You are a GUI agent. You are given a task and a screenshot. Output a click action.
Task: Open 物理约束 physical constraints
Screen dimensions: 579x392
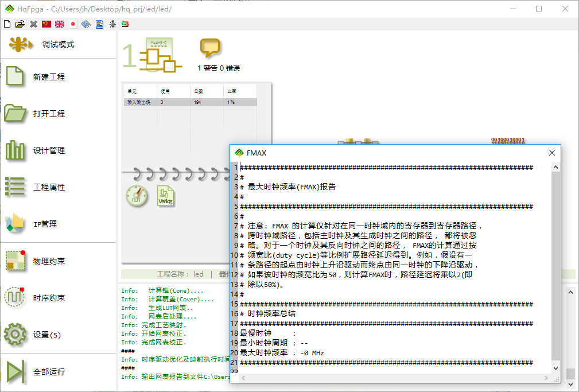pyautogui.click(x=49, y=261)
